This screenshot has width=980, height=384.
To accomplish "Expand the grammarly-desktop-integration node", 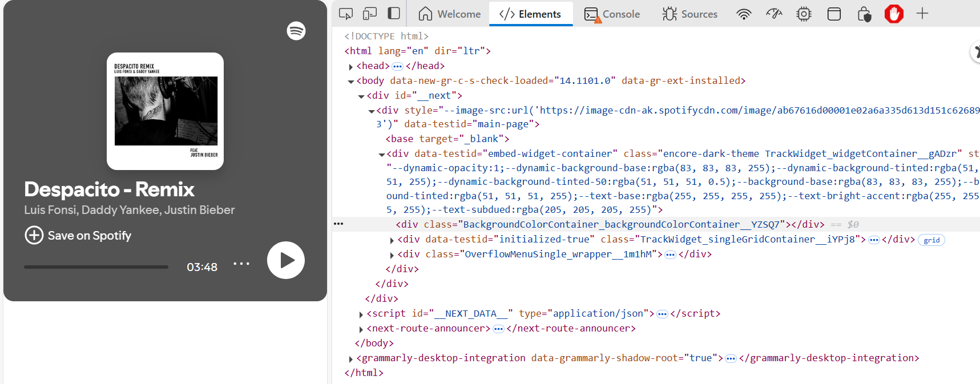I will pyautogui.click(x=350, y=359).
